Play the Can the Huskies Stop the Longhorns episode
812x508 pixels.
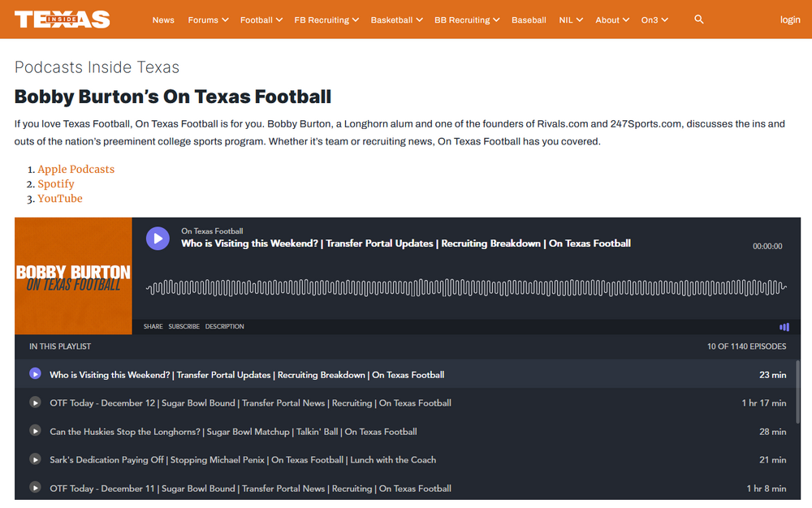[35, 431]
